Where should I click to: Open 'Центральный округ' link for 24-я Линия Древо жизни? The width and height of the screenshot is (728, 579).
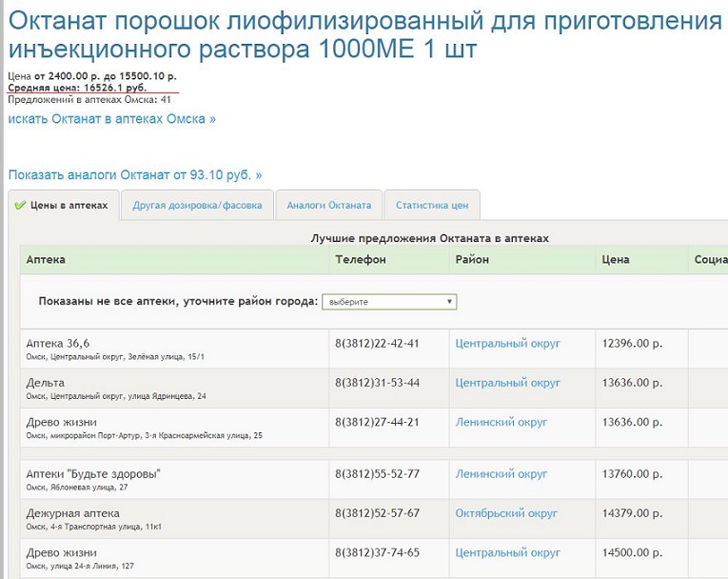tap(507, 552)
